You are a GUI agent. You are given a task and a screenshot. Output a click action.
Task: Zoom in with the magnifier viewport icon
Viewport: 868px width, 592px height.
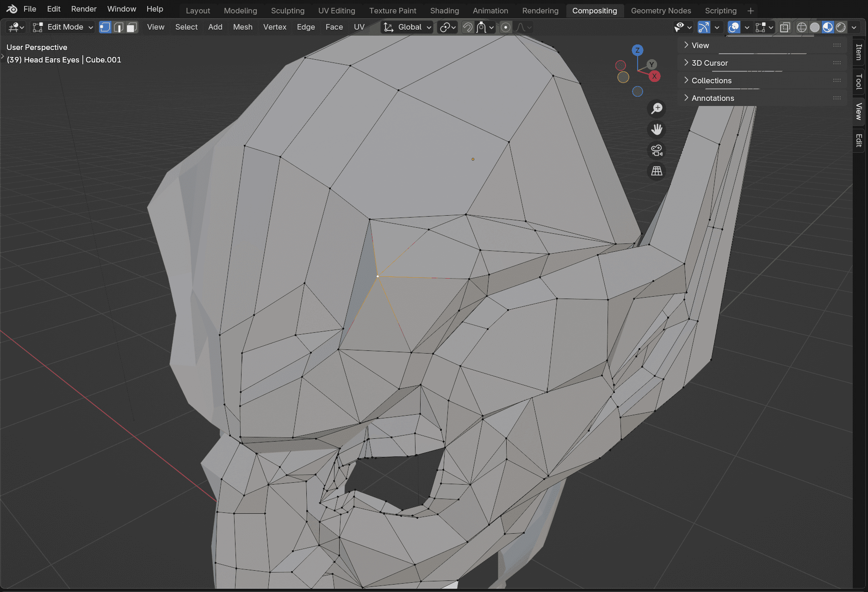pos(657,108)
